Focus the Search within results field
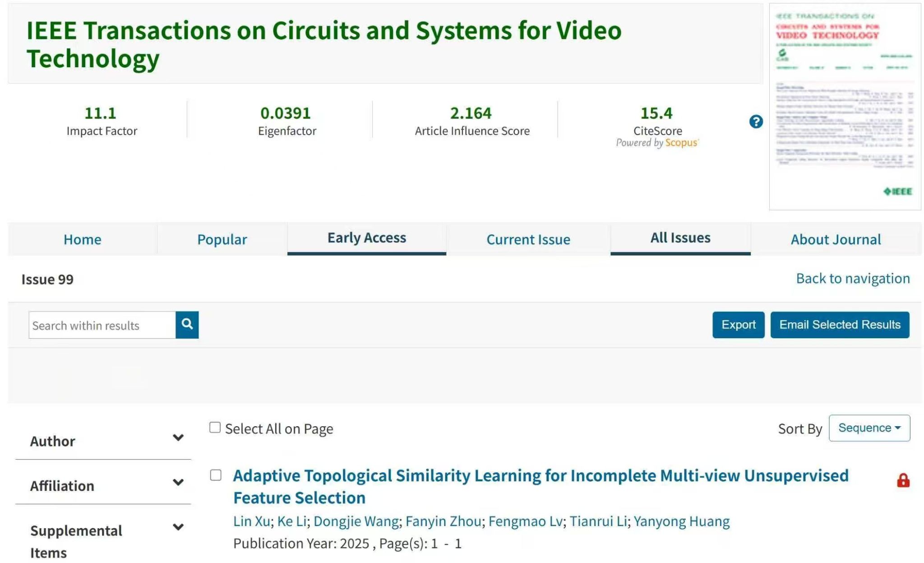 click(102, 325)
